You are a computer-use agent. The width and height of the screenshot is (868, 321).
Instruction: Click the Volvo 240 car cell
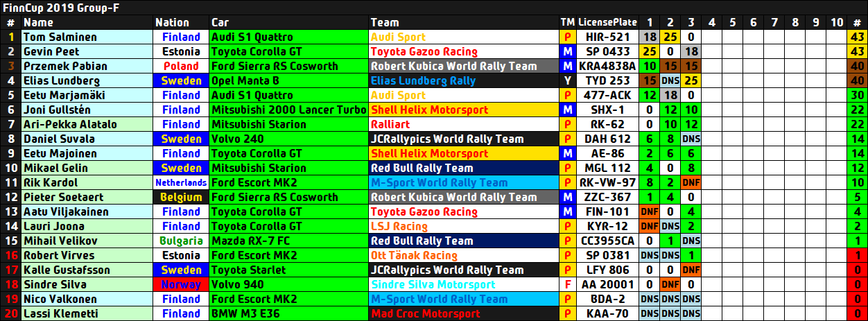tap(288, 139)
